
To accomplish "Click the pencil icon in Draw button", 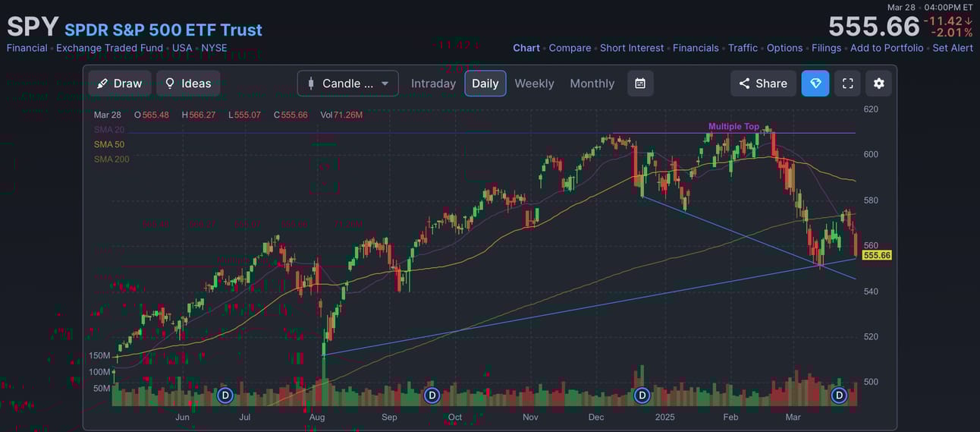I will click(102, 84).
